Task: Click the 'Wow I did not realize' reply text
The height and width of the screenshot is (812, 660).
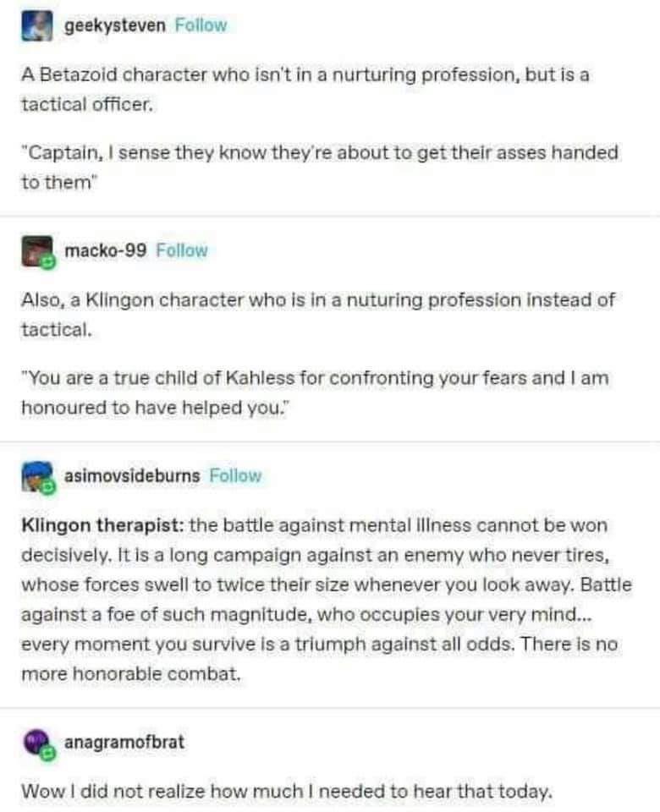Action: (x=287, y=792)
